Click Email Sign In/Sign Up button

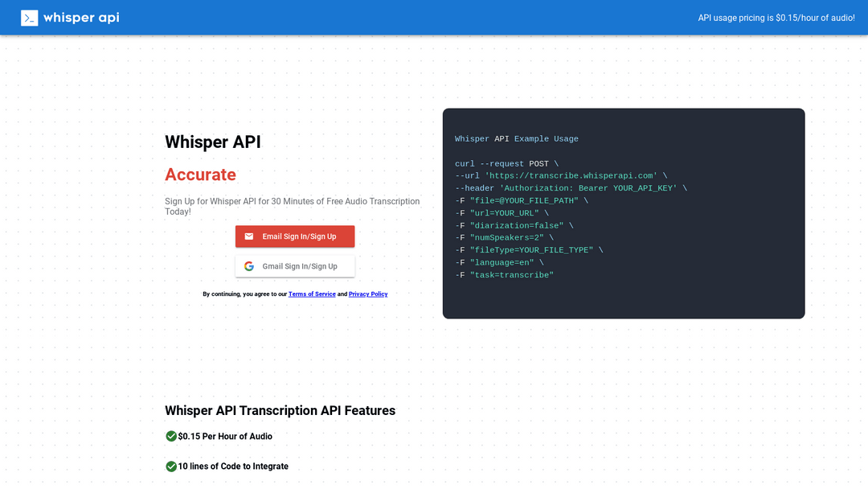tap(295, 236)
